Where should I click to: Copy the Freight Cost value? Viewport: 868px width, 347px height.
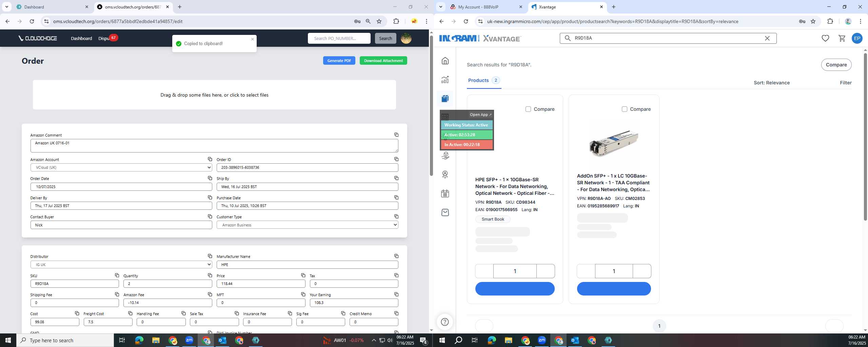click(130, 313)
